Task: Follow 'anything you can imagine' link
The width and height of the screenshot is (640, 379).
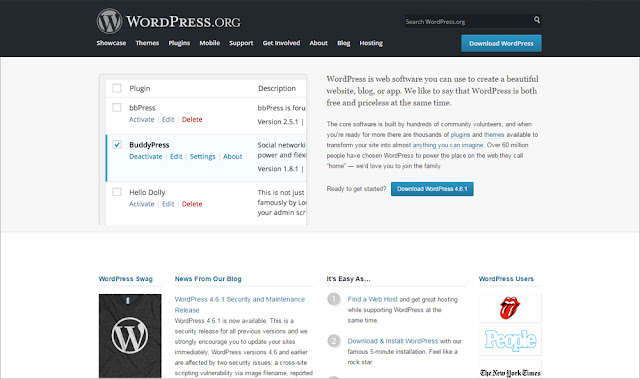Action: 448,145
